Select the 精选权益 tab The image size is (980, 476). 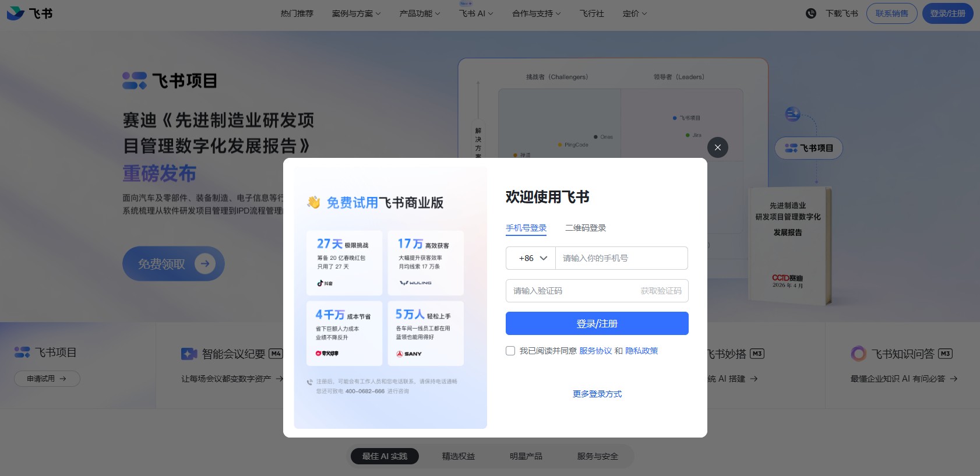[x=459, y=456]
